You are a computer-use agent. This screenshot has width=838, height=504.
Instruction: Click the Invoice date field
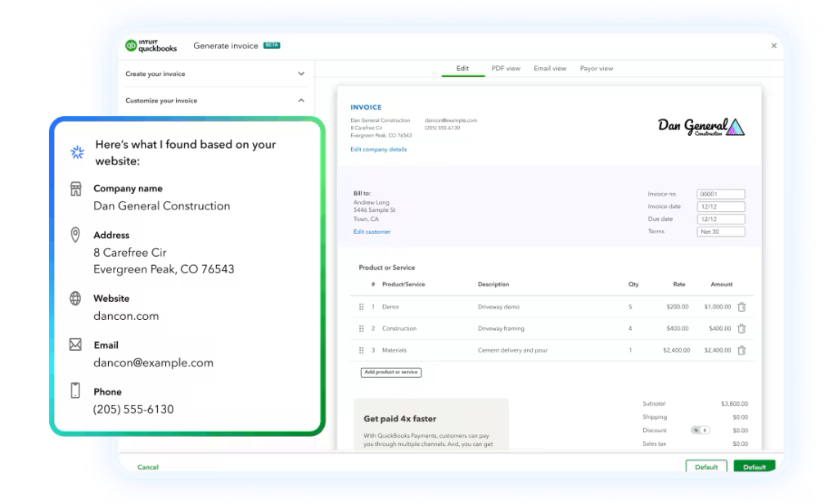click(x=720, y=207)
